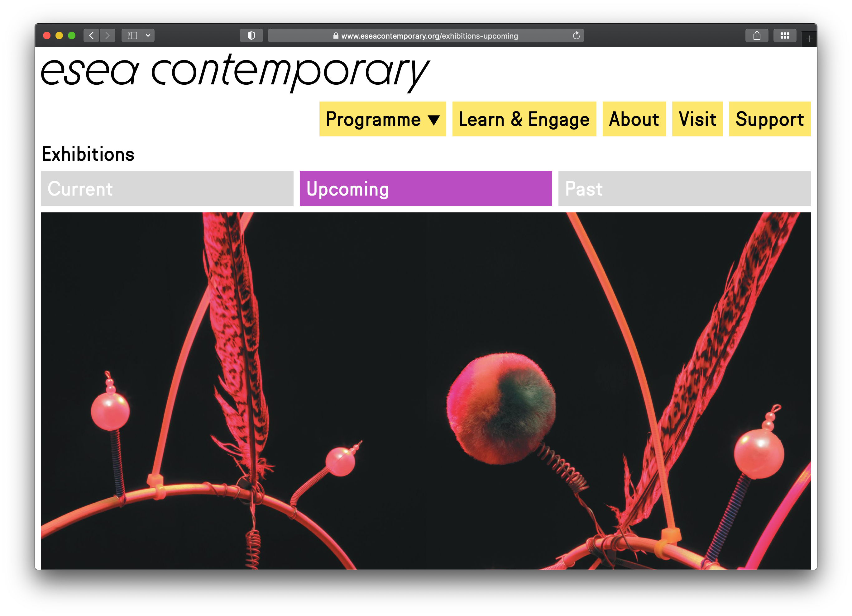
Task: Expand the Programme dropdown menu
Action: tap(373, 119)
